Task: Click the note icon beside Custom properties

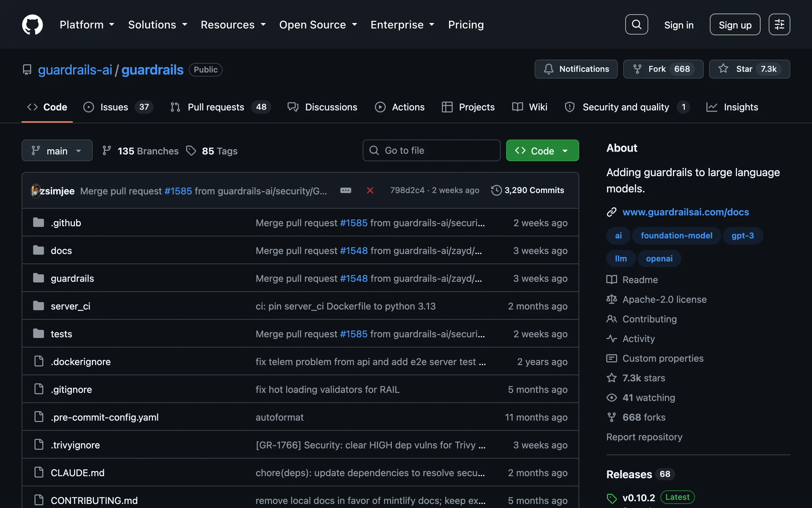Action: click(611, 358)
